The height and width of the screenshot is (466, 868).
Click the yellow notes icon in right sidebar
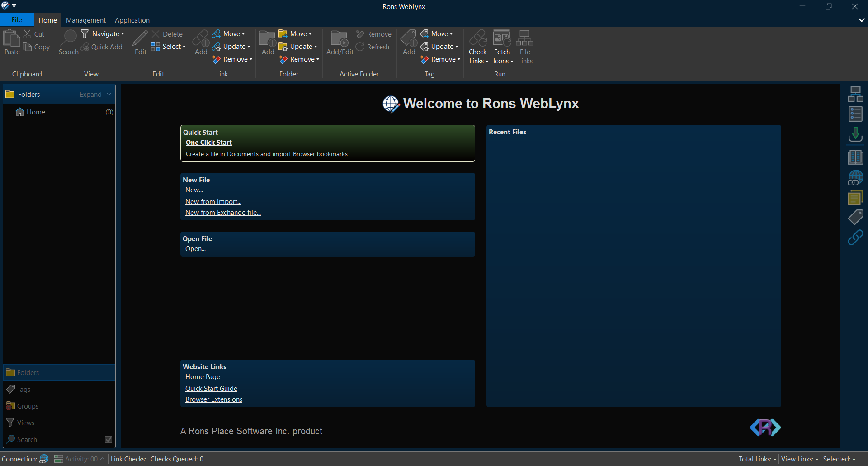855,198
